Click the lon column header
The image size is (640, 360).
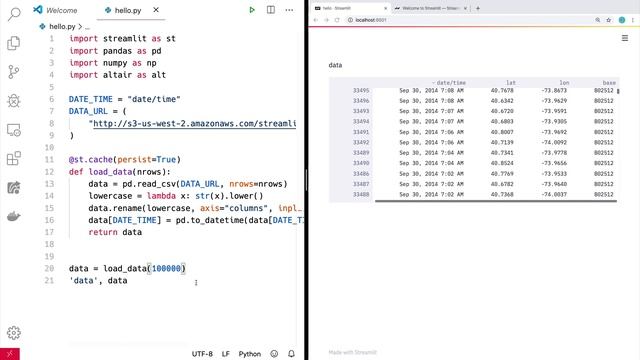pos(564,82)
